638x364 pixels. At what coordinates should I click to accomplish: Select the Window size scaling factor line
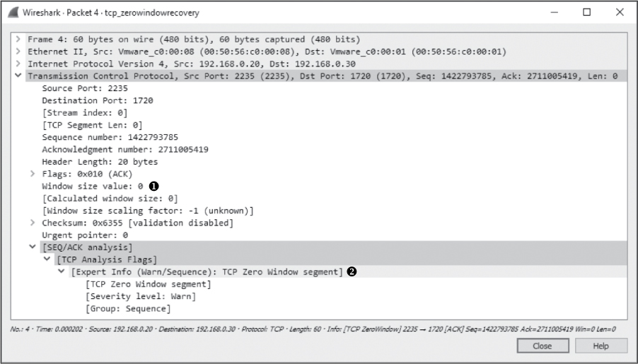(x=148, y=210)
